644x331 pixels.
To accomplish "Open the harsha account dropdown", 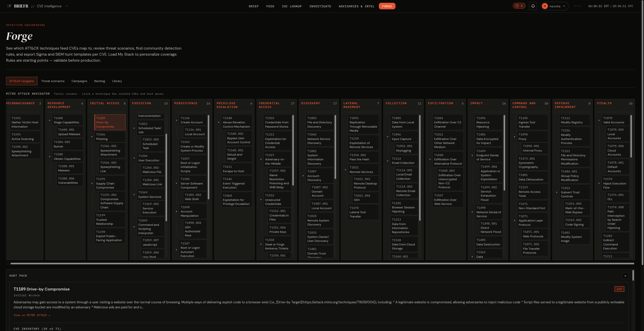I will pyautogui.click(x=554, y=6).
